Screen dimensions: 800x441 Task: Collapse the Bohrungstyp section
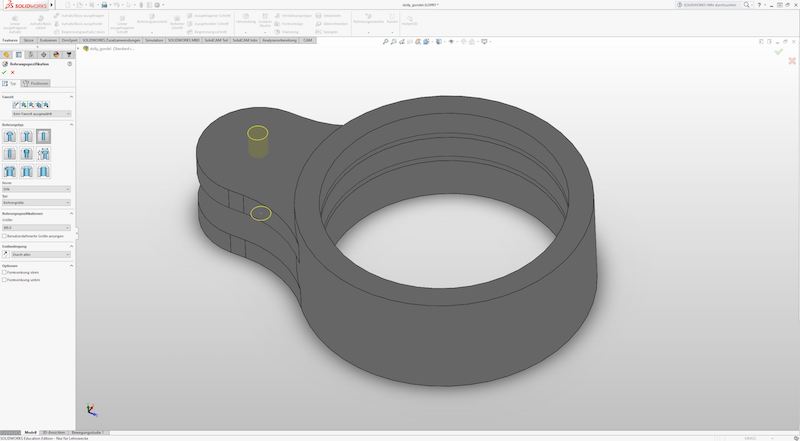click(x=71, y=124)
